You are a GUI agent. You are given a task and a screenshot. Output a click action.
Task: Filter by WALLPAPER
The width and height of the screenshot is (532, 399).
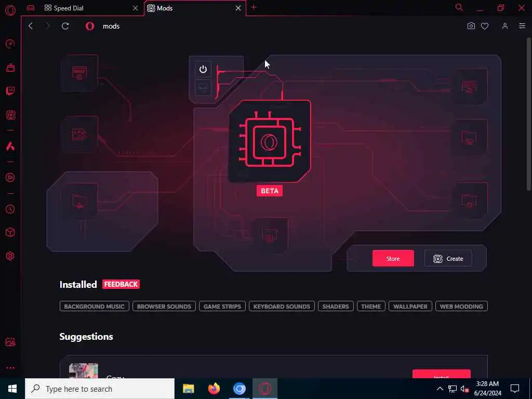410,307
